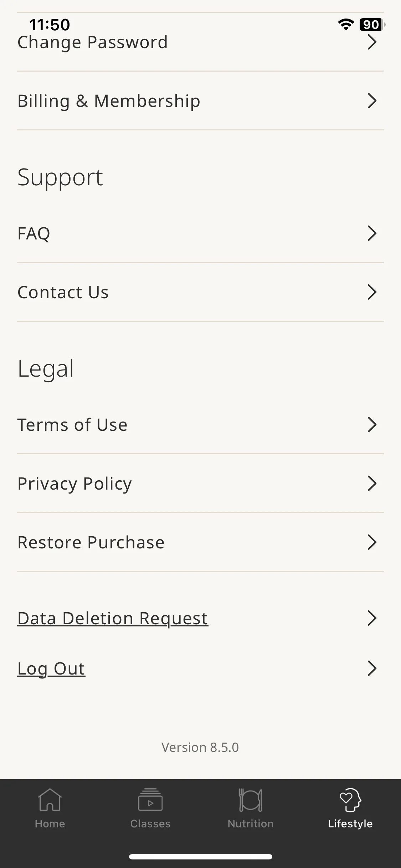Expand Billing & Membership using its chevron

click(x=372, y=101)
